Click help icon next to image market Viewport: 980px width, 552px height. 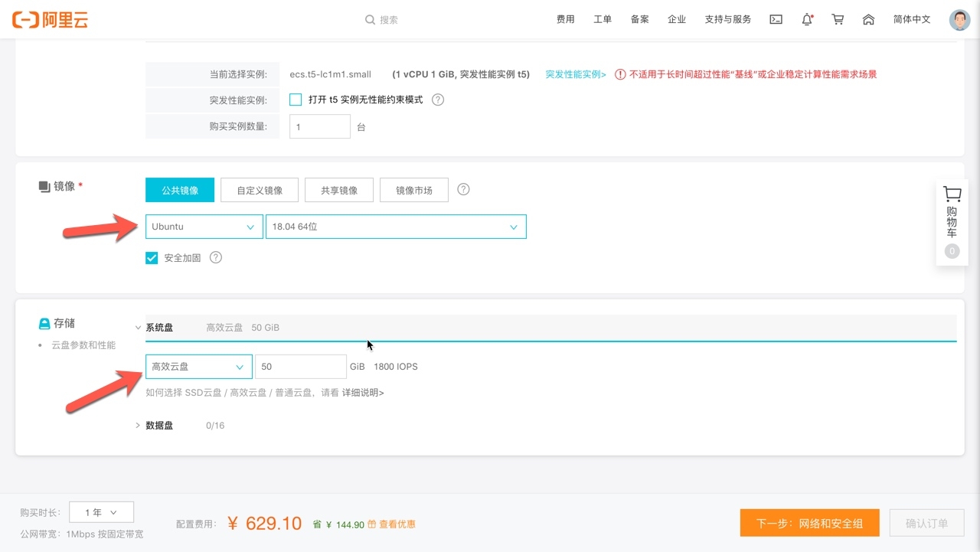[x=463, y=190]
